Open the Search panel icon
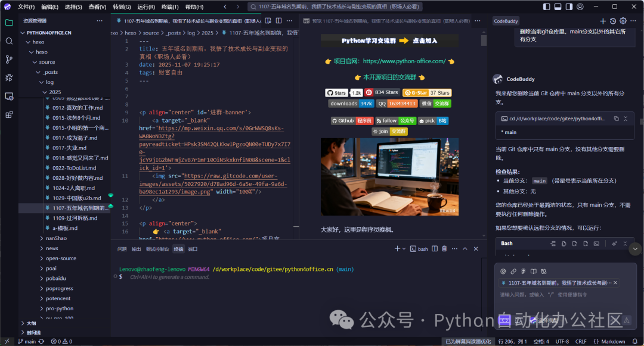The image size is (644, 346). coord(8,41)
